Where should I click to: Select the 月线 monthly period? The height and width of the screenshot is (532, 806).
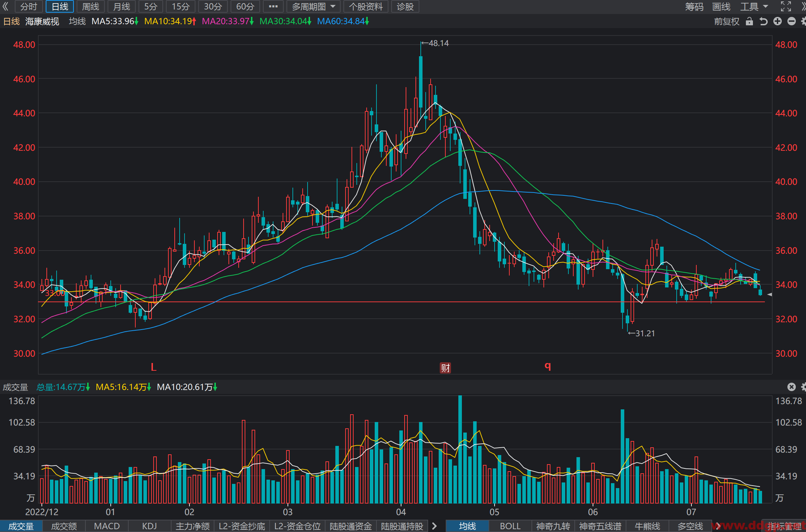pyautogui.click(x=122, y=6)
